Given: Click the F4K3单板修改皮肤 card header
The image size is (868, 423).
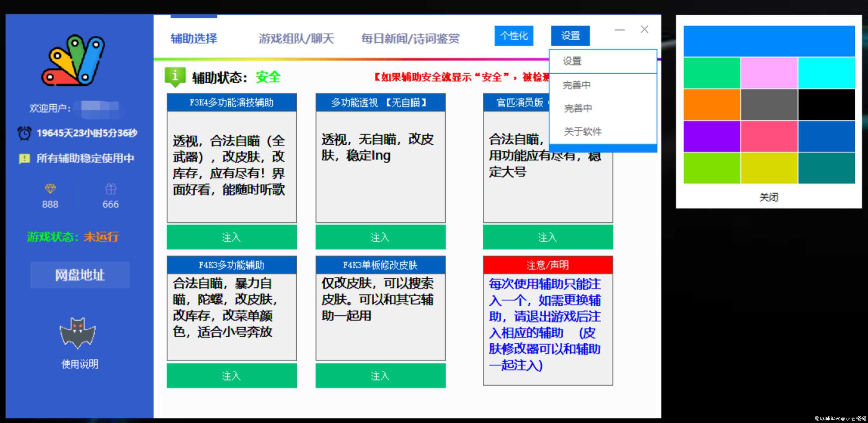Looking at the screenshot, I should coord(380,265).
